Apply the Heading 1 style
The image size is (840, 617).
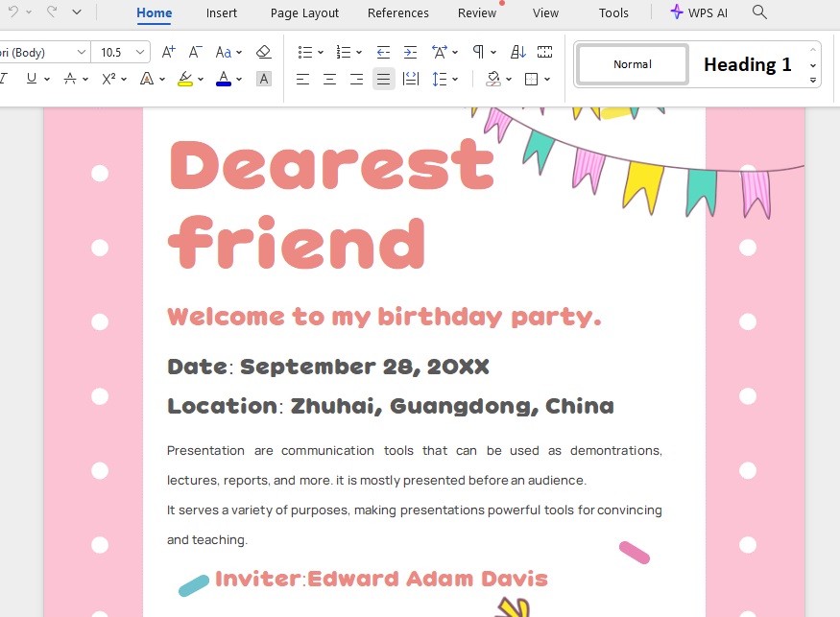747,64
